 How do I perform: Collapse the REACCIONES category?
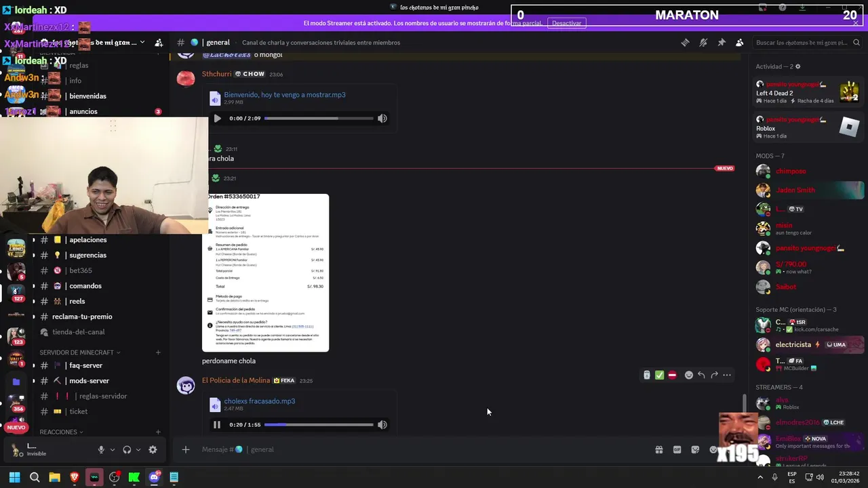62,432
